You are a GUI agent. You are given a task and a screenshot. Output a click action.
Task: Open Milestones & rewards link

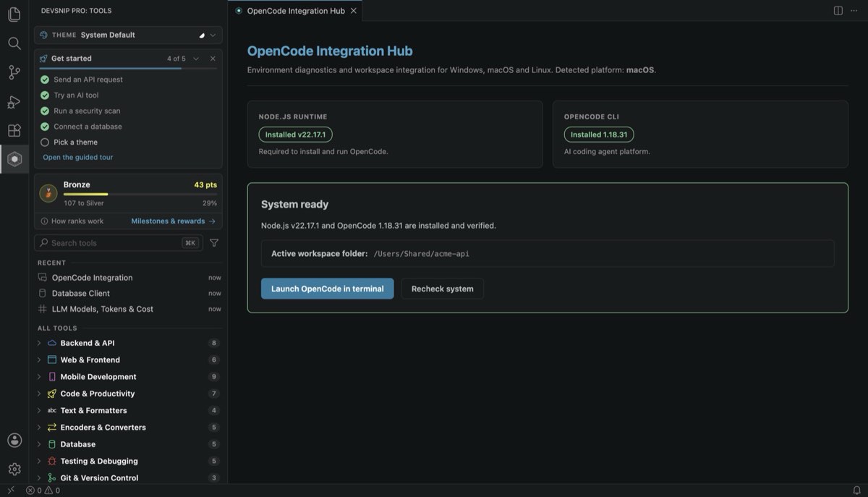coord(174,221)
